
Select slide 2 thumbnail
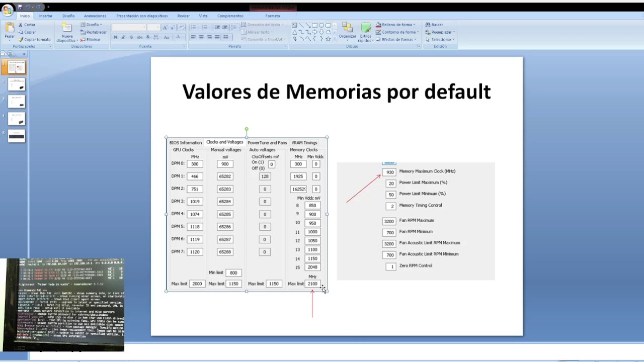[x=17, y=84]
